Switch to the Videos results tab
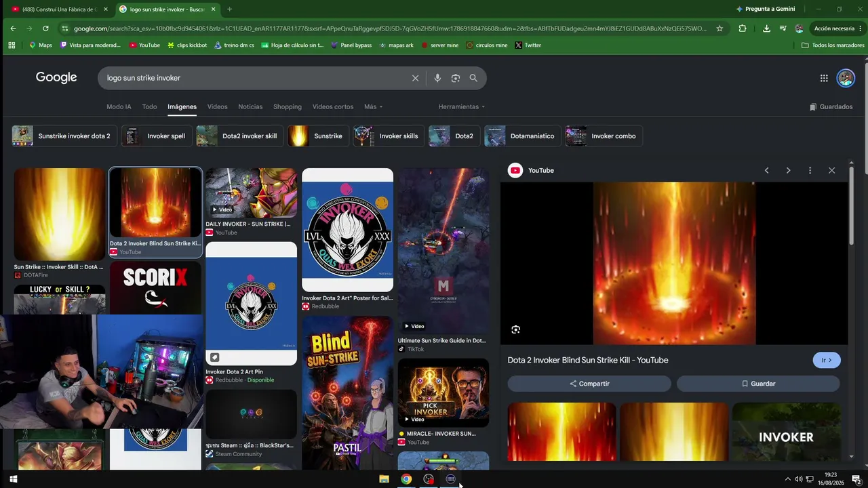The width and height of the screenshot is (868, 488). (217, 106)
